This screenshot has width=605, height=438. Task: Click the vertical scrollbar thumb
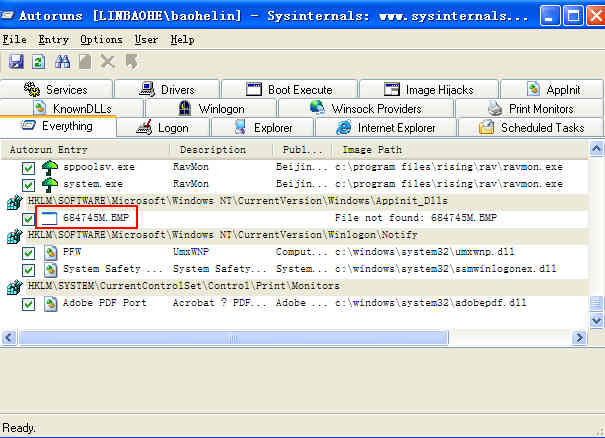click(597, 303)
